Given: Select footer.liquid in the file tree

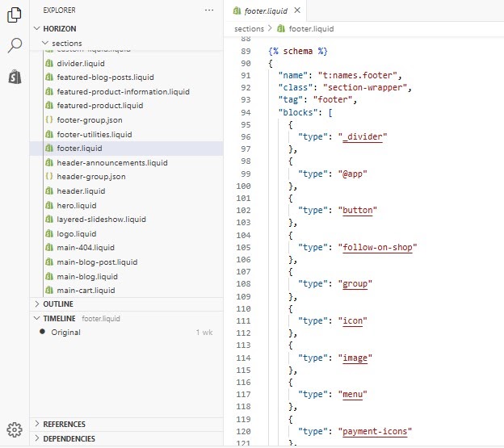Looking at the screenshot, I should pyautogui.click(x=126, y=149).
